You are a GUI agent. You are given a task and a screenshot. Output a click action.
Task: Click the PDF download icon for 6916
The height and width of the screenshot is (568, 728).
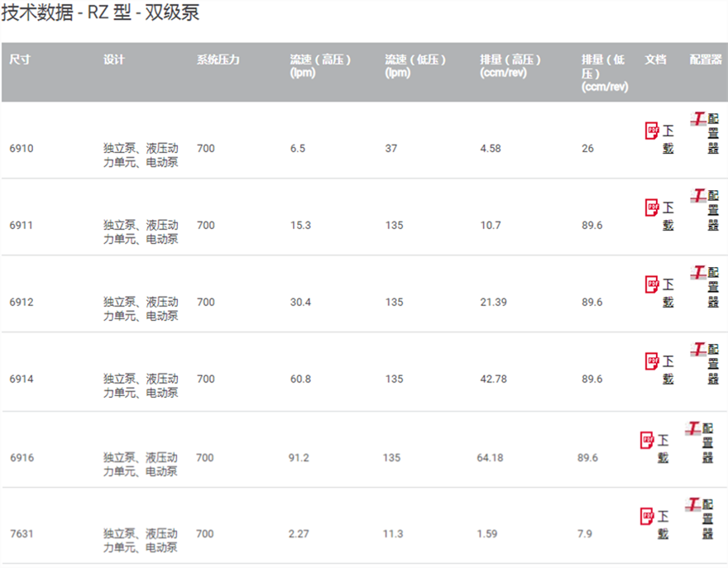[647, 440]
